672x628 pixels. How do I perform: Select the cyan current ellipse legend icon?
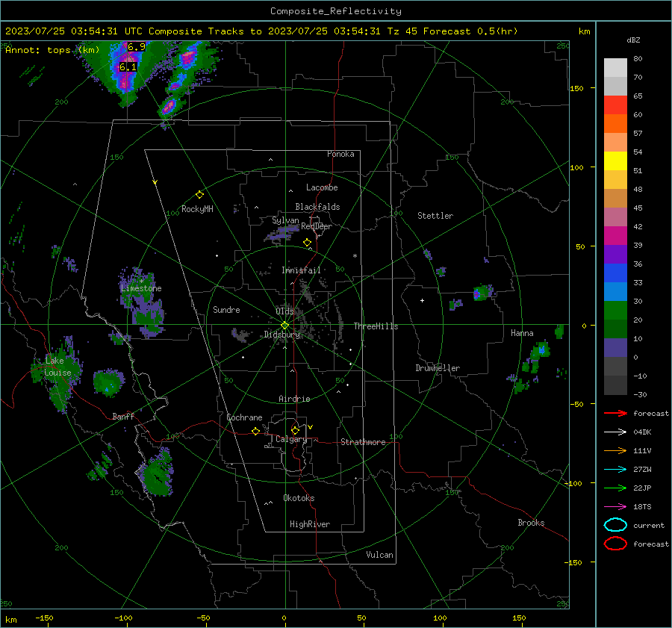coord(615,525)
